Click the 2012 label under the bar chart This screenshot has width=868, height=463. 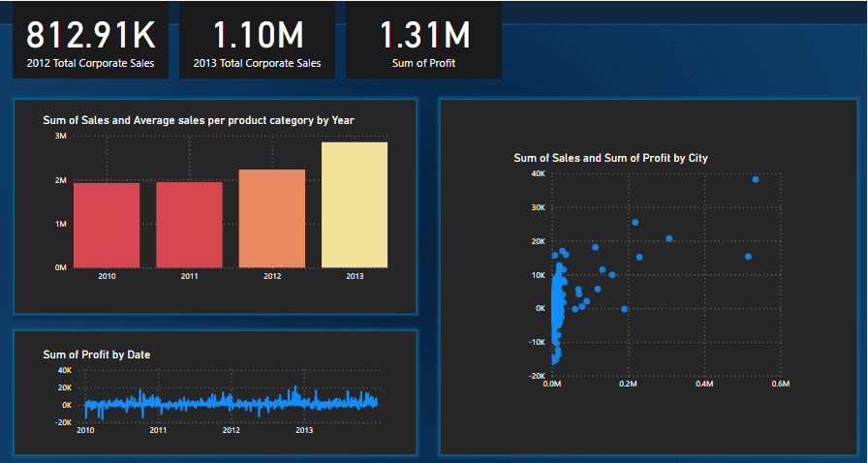click(x=272, y=276)
